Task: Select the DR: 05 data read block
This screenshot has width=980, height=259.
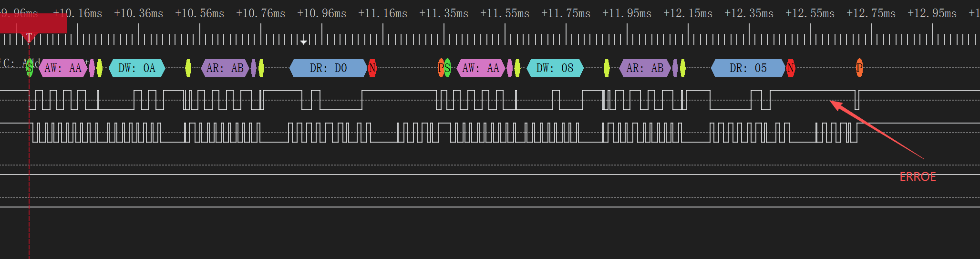Action: coord(748,68)
